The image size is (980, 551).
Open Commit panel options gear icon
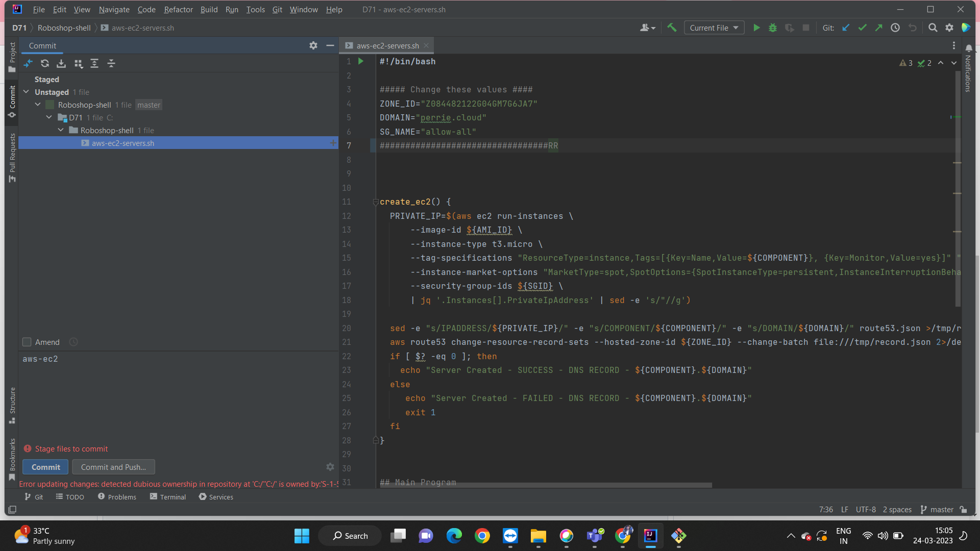(313, 45)
